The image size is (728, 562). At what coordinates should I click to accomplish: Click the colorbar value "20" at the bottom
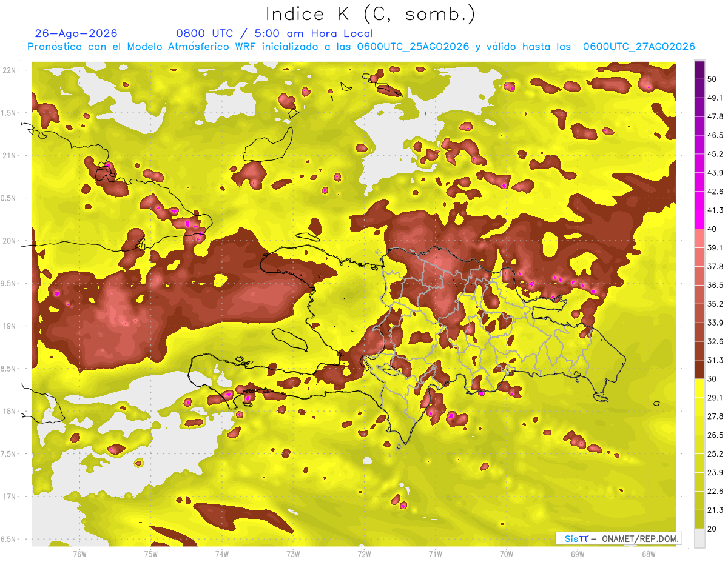click(x=712, y=529)
